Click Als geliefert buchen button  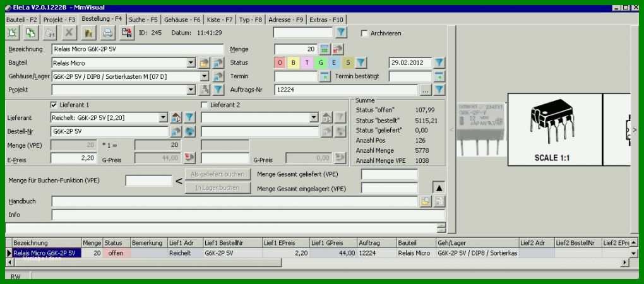click(x=218, y=174)
